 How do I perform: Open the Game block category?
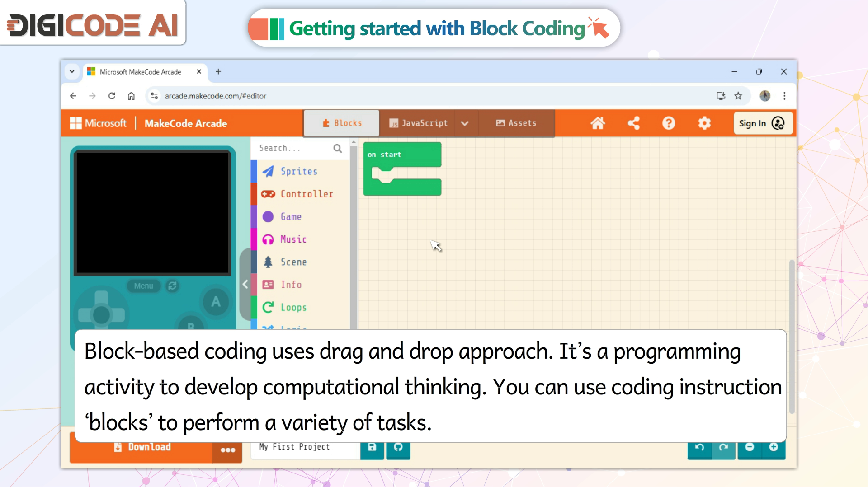tap(300, 216)
